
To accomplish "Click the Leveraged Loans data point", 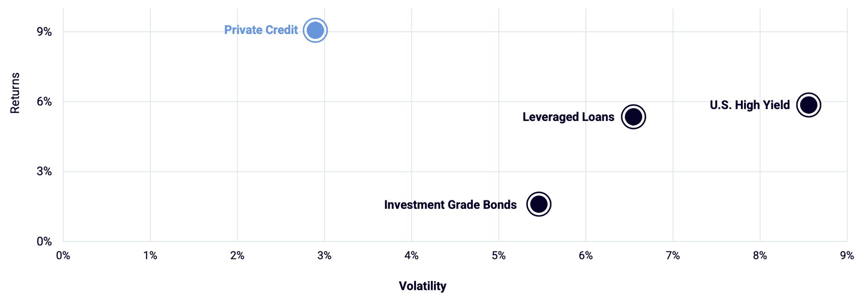I will [633, 117].
